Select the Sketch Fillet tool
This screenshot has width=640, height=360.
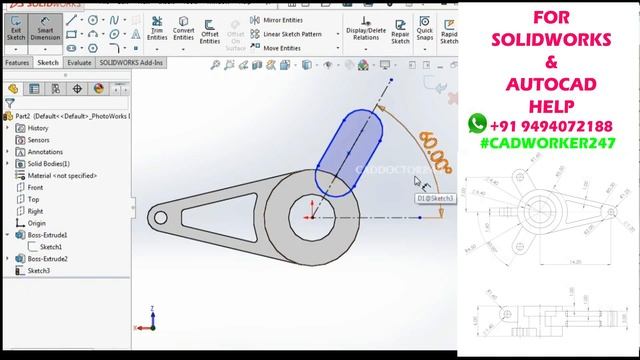(114, 48)
